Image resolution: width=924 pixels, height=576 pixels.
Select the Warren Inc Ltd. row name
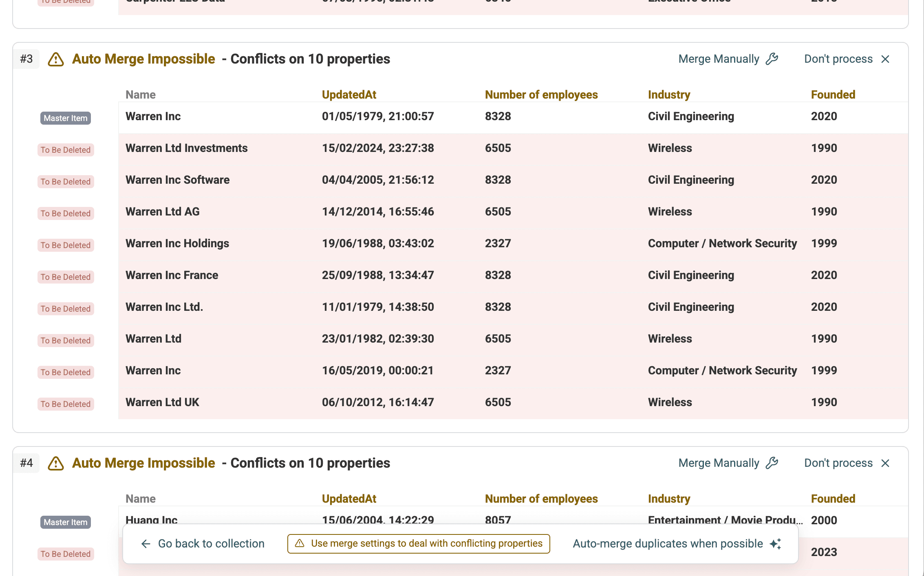coord(164,307)
